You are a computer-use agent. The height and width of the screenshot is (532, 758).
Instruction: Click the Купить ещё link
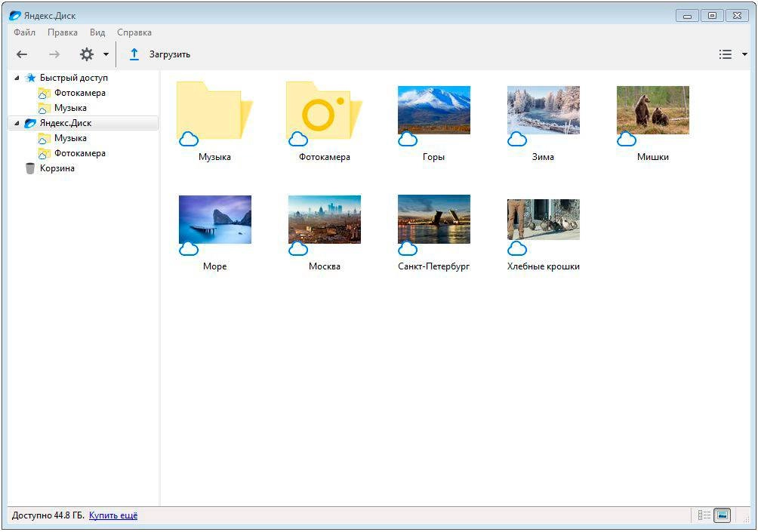(x=113, y=515)
